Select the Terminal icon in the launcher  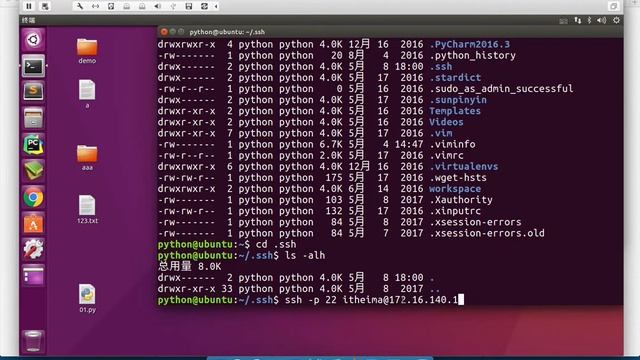pos(33,66)
